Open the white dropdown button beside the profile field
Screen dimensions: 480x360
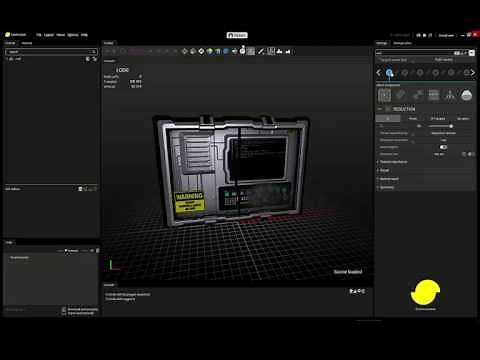pos(472,53)
